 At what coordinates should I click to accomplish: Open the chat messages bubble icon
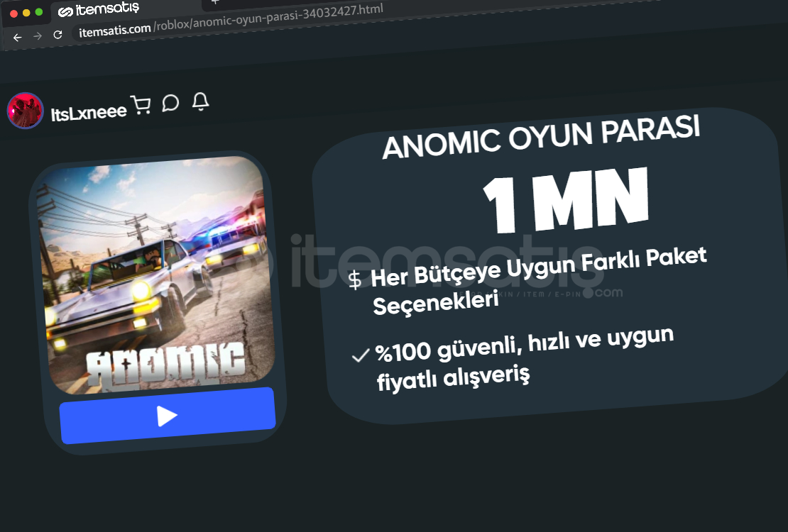(x=170, y=104)
